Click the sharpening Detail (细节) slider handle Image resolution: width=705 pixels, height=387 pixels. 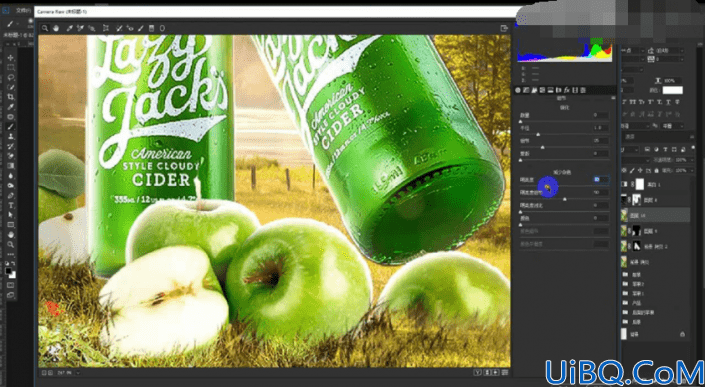tap(543, 147)
